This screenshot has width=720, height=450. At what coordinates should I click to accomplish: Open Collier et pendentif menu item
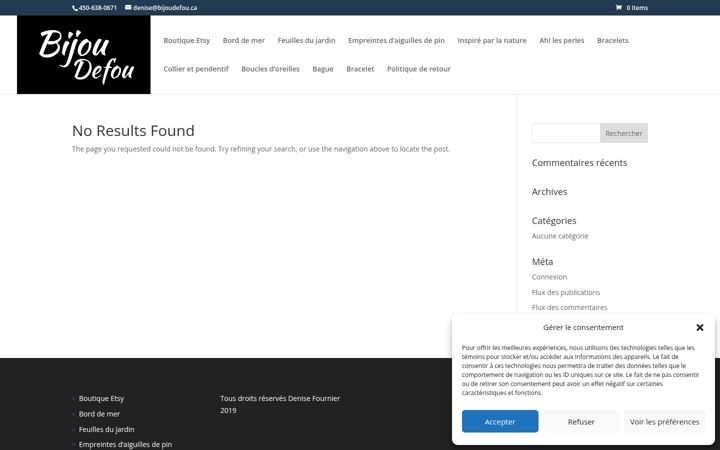pos(196,69)
